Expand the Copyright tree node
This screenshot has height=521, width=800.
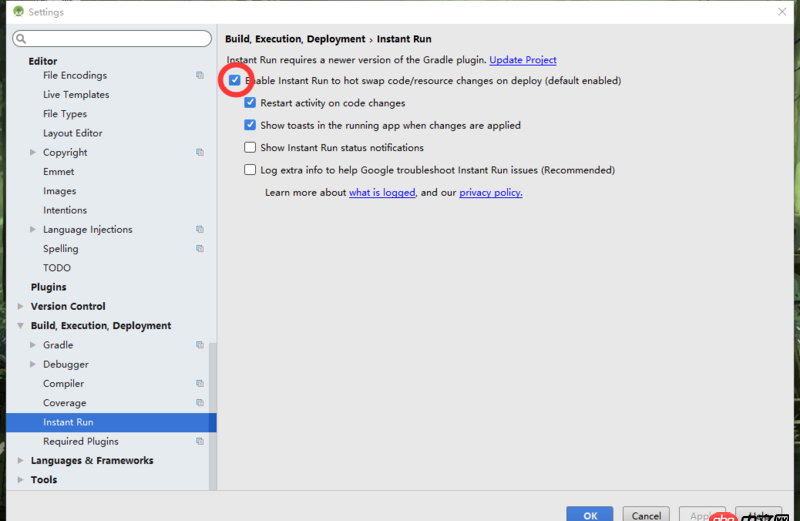[x=33, y=152]
